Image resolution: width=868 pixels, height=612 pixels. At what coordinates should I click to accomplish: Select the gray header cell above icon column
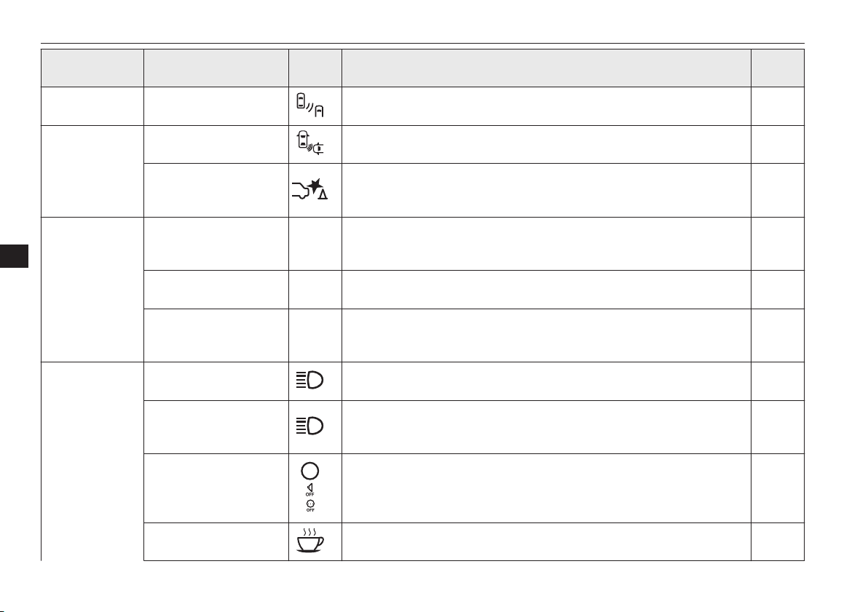tap(315, 68)
